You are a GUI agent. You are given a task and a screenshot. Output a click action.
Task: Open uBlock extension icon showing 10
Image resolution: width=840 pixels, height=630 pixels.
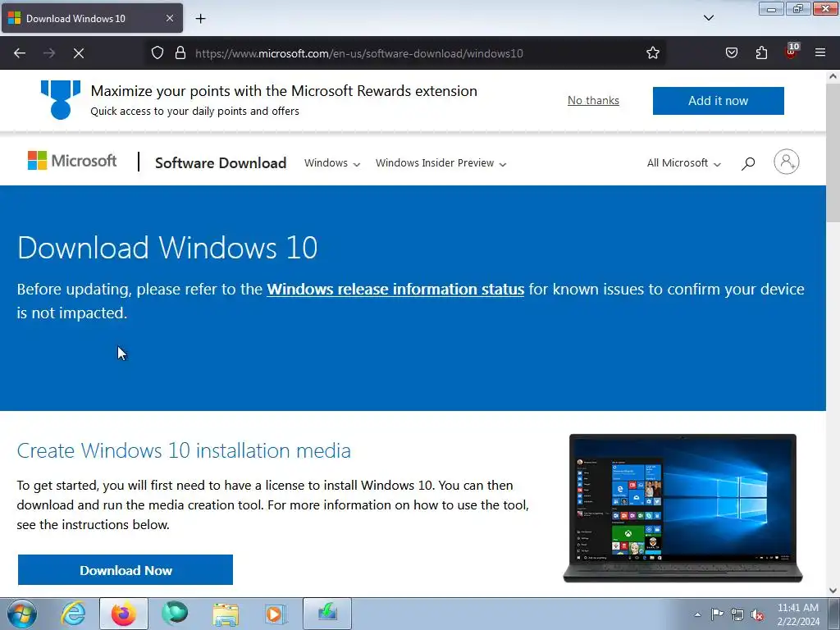tap(792, 52)
